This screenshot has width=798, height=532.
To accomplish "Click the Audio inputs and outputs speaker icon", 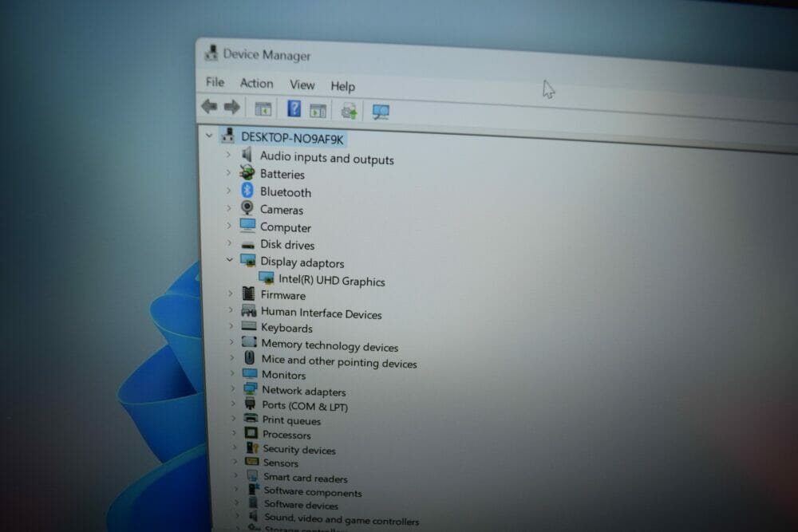I will point(247,154).
